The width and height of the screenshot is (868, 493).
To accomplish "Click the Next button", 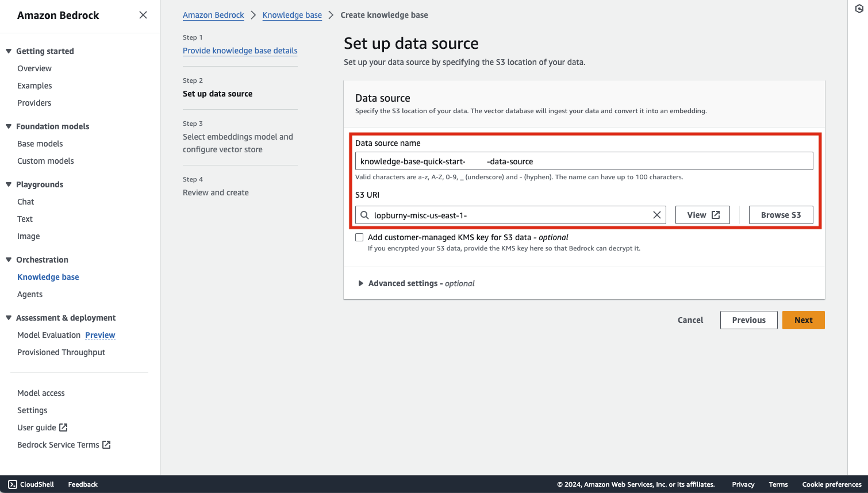I will [803, 320].
